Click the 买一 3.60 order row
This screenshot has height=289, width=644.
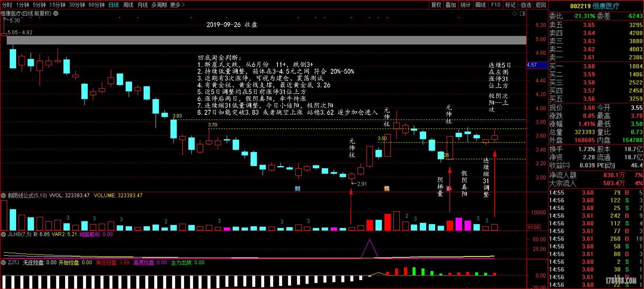tap(596, 66)
